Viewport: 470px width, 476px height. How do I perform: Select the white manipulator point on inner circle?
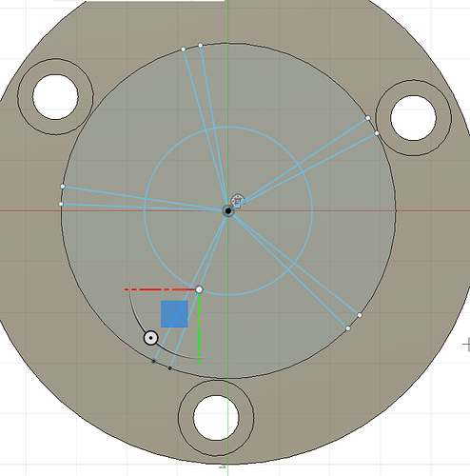(x=199, y=289)
